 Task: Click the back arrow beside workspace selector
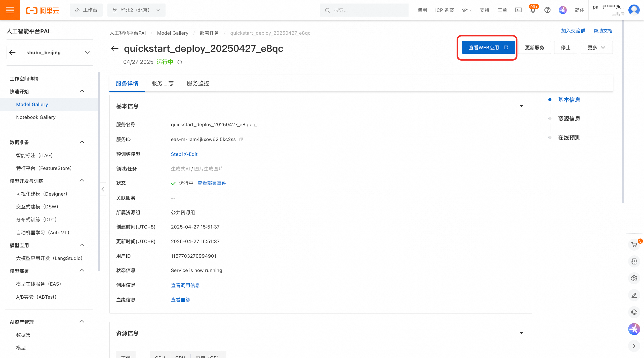(x=12, y=53)
